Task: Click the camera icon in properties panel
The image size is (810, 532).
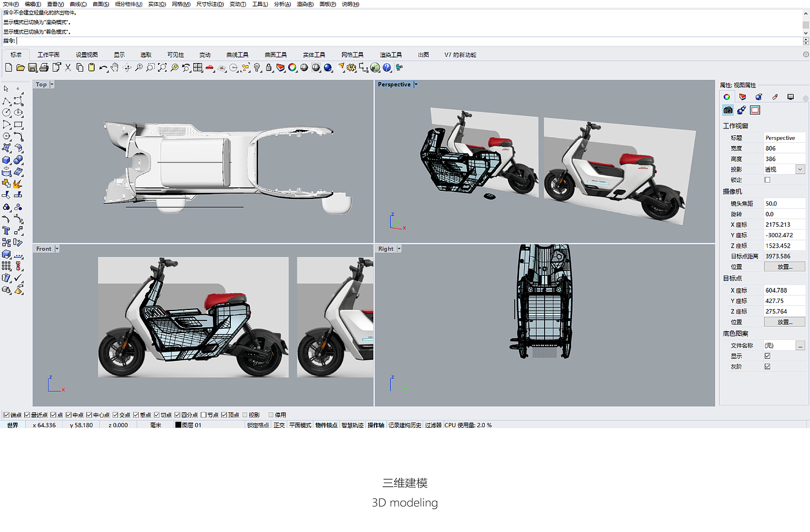Action: 728,110
